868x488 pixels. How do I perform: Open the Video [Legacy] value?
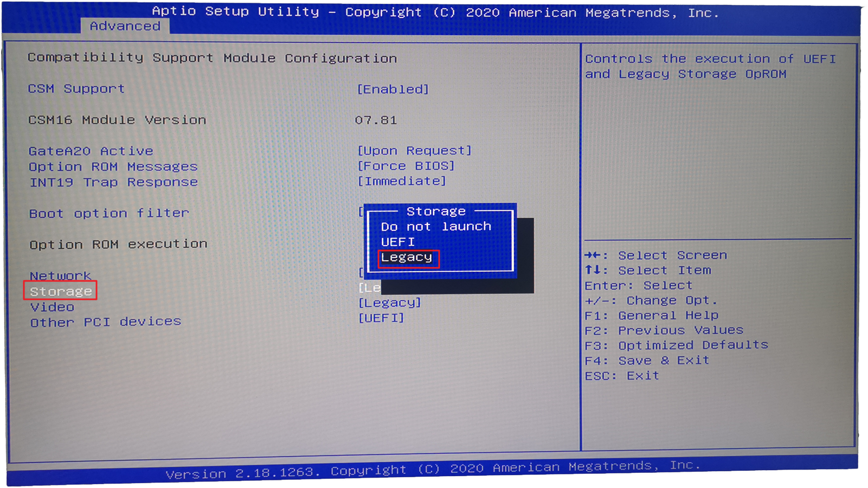390,303
